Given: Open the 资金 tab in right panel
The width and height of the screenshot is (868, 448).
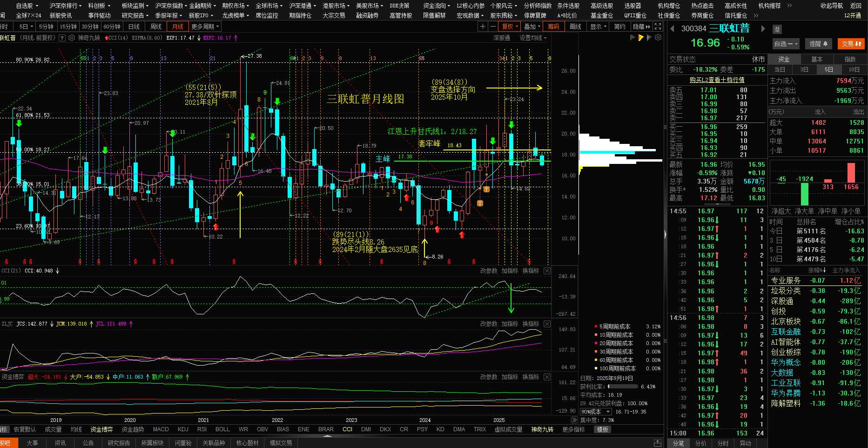Looking at the screenshot, I should click(x=784, y=59).
